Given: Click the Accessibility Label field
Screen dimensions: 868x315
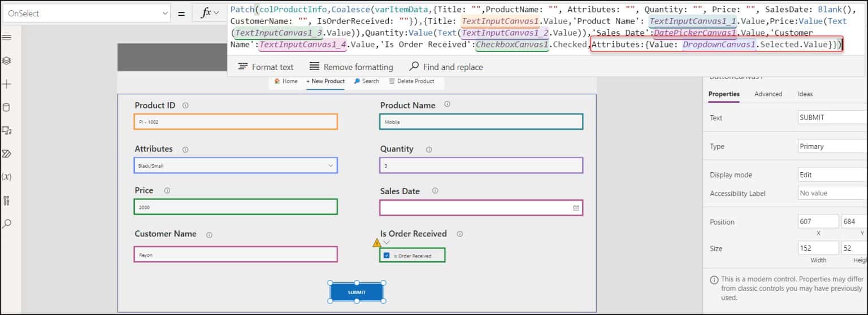Looking at the screenshot, I should (x=832, y=193).
